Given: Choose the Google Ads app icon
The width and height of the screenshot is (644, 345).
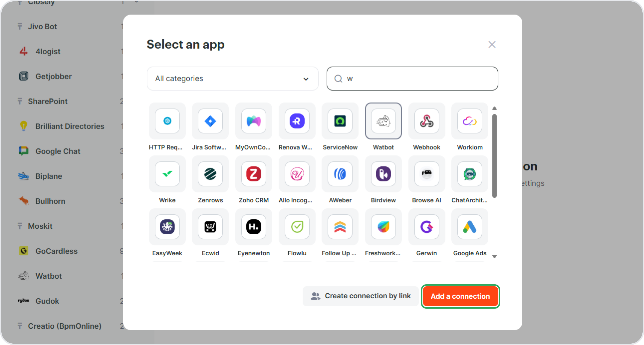Looking at the screenshot, I should click(x=469, y=227).
